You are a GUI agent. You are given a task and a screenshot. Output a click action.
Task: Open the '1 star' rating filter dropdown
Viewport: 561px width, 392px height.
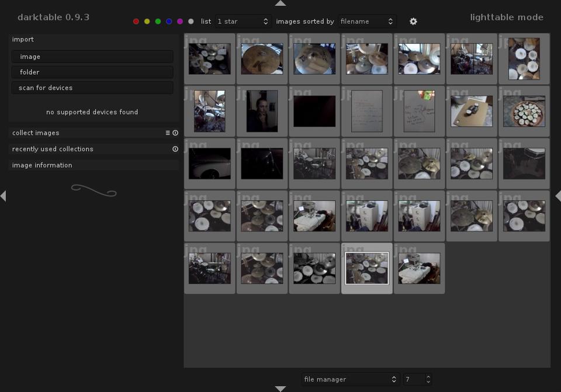click(243, 22)
